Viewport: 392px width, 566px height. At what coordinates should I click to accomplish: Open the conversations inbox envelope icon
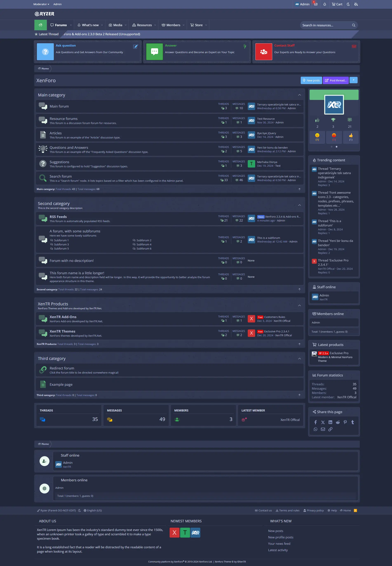click(x=316, y=4)
